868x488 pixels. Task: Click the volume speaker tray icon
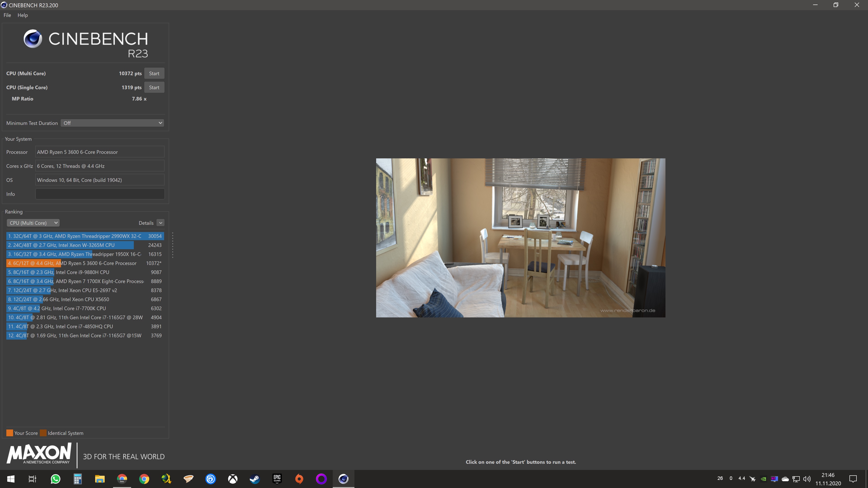pos(807,479)
